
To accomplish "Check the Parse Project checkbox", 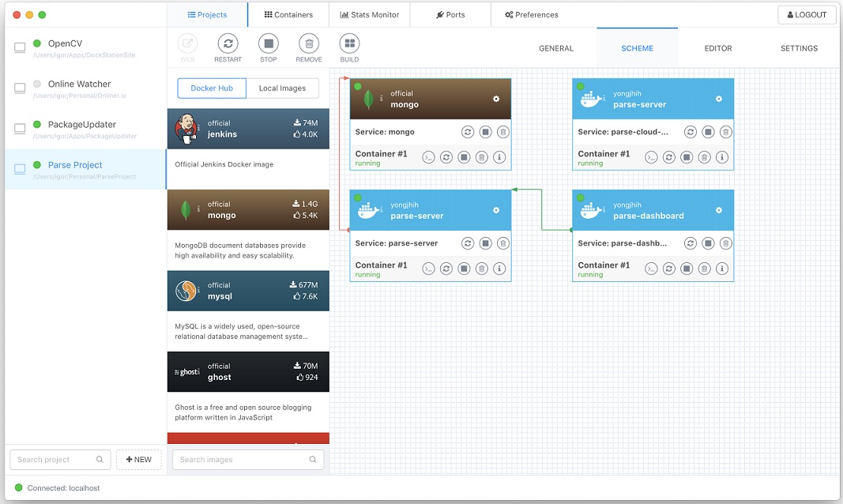I will pyautogui.click(x=18, y=170).
